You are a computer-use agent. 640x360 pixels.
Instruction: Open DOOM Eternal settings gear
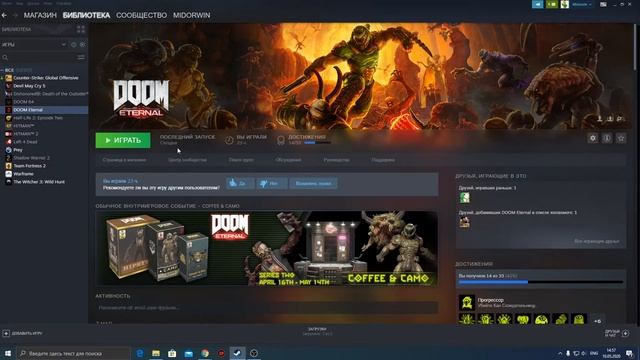[593, 138]
